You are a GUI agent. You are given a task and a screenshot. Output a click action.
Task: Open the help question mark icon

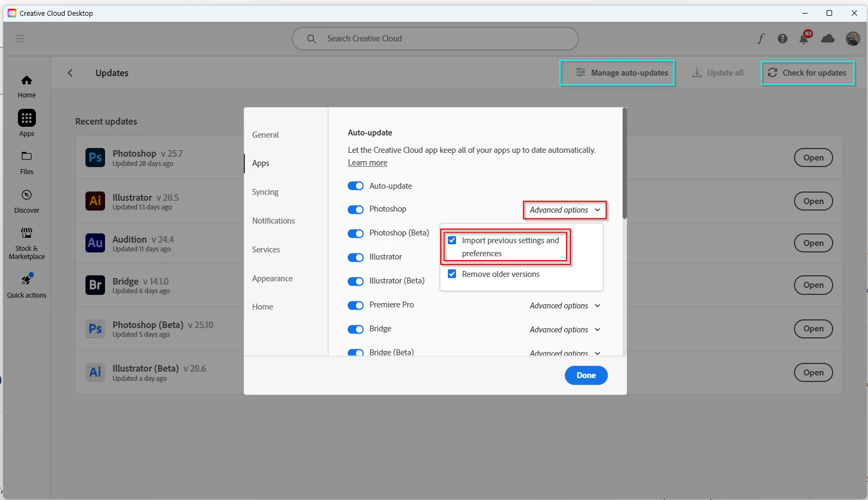pos(783,39)
